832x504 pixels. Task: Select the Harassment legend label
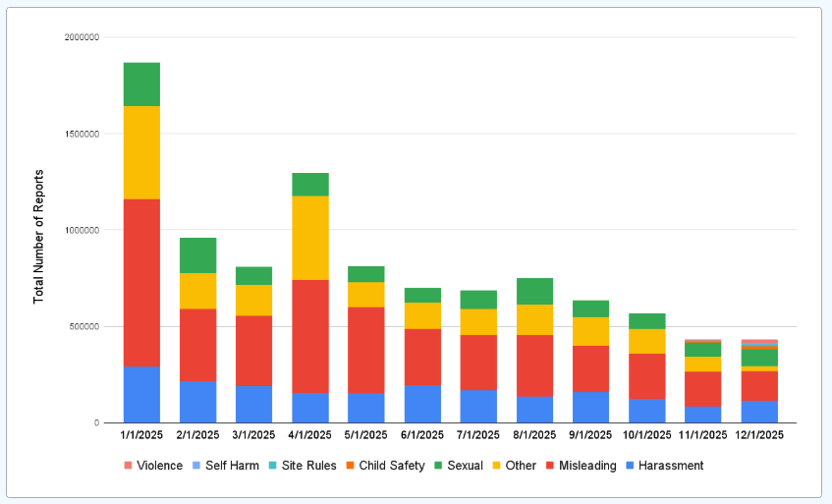coord(670,466)
